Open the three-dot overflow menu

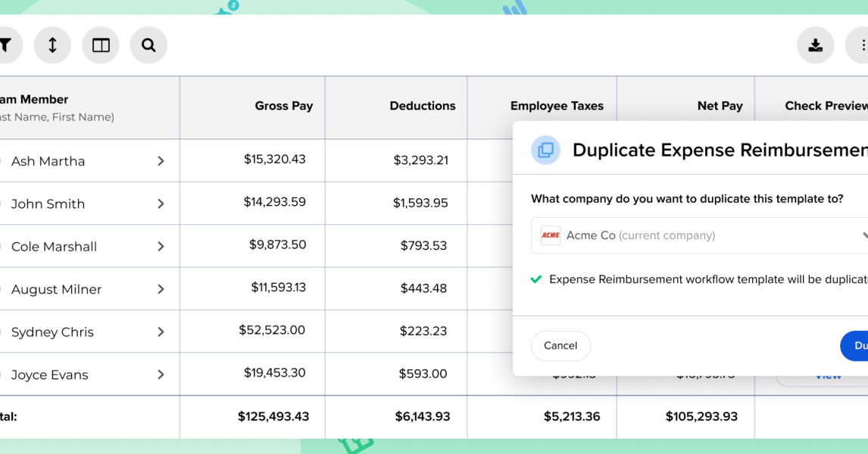[863, 45]
